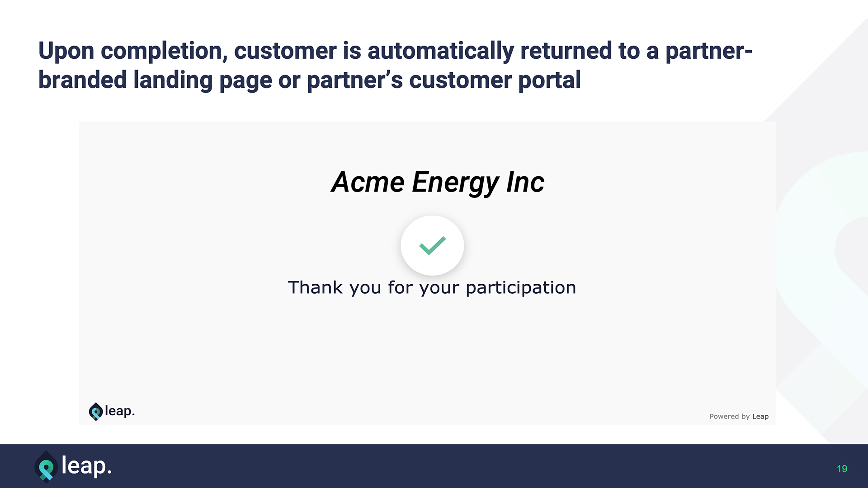Click slide number 19

(x=842, y=469)
